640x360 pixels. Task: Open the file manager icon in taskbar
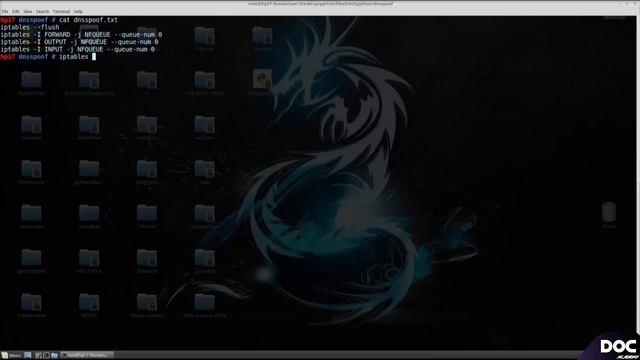54,356
